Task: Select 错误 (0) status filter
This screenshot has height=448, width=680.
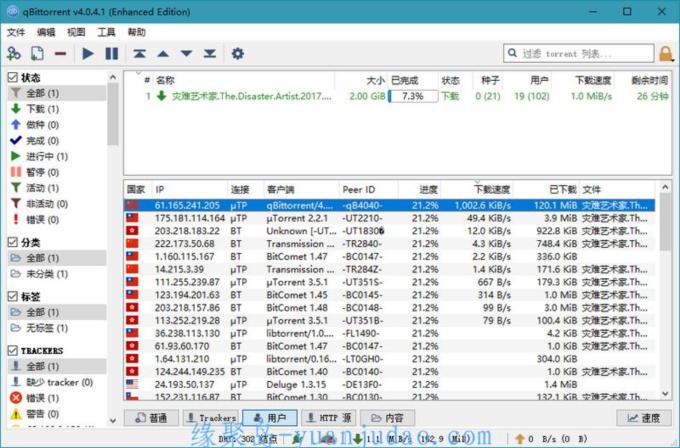Action: (x=57, y=220)
